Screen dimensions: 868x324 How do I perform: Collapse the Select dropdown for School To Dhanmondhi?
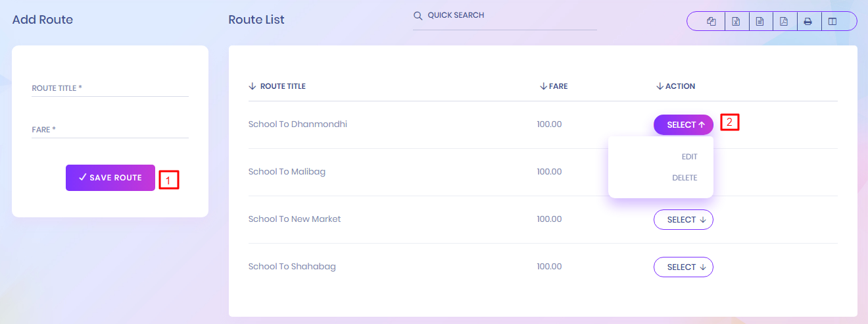[x=683, y=124]
